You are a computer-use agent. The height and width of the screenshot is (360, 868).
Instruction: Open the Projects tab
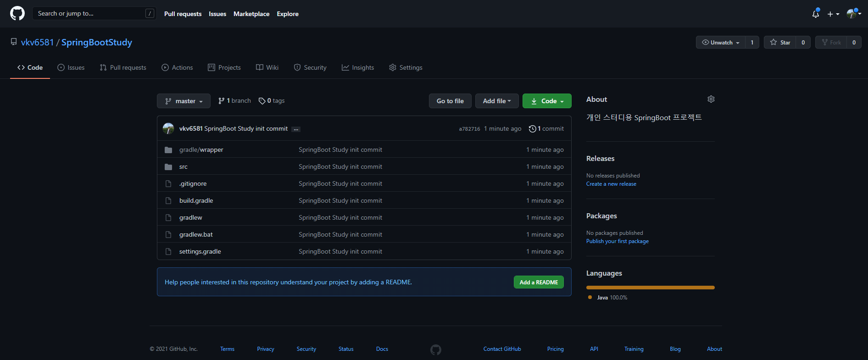click(224, 67)
